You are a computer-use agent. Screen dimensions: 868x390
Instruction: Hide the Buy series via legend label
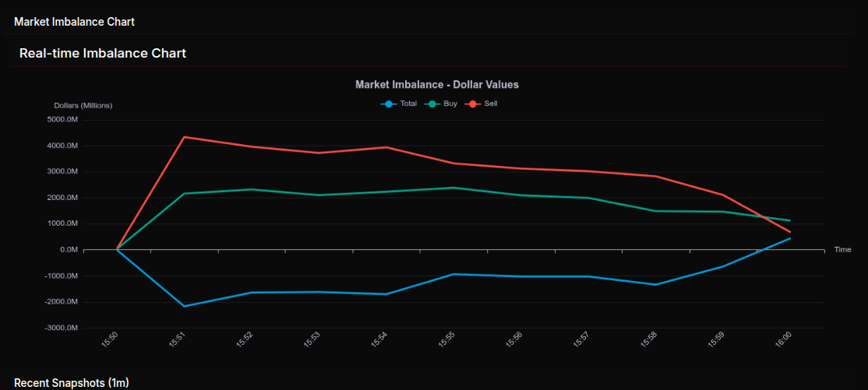[x=450, y=104]
